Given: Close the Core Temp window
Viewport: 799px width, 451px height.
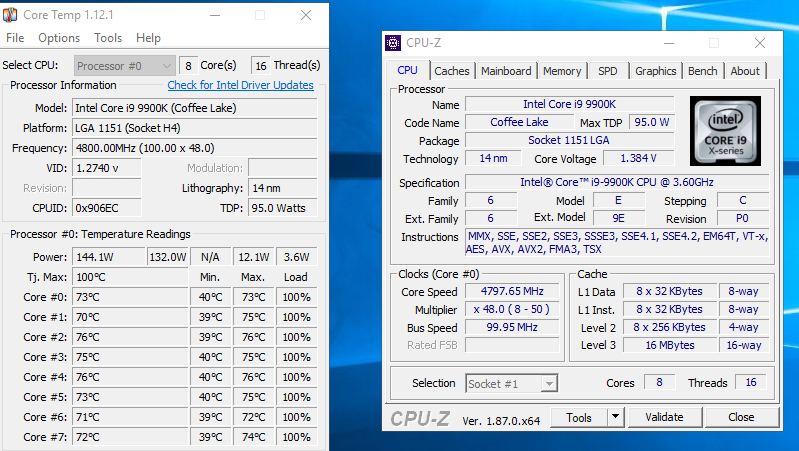Looking at the screenshot, I should point(306,15).
